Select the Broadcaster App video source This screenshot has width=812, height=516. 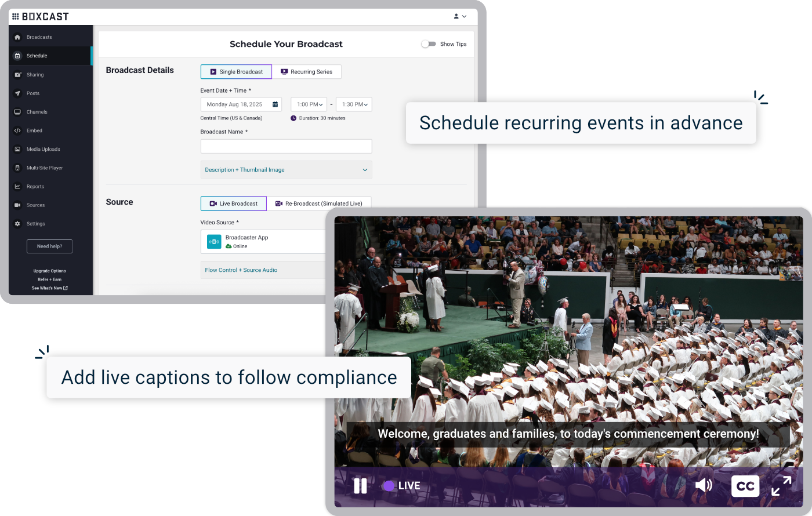pyautogui.click(x=263, y=242)
